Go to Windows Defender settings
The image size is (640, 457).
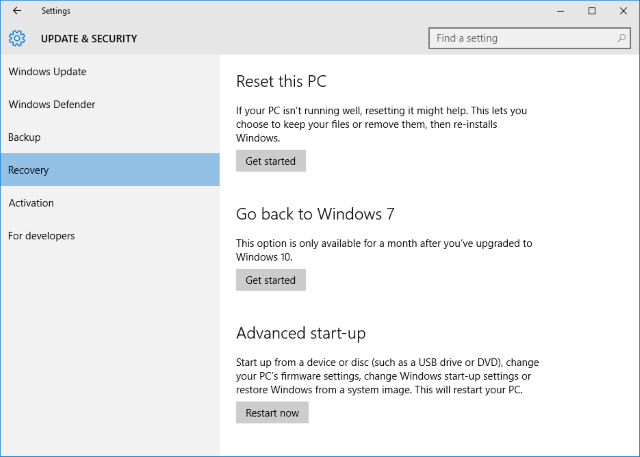[x=52, y=104]
